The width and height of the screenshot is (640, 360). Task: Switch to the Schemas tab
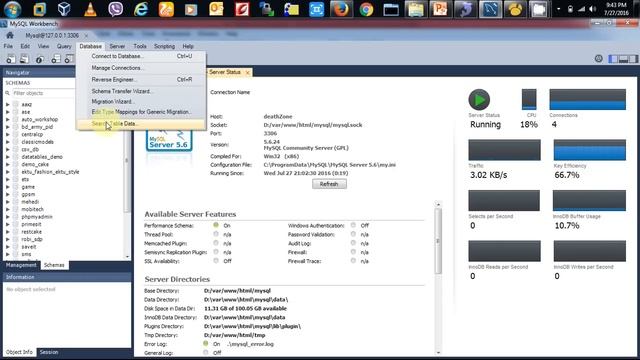pos(54,265)
